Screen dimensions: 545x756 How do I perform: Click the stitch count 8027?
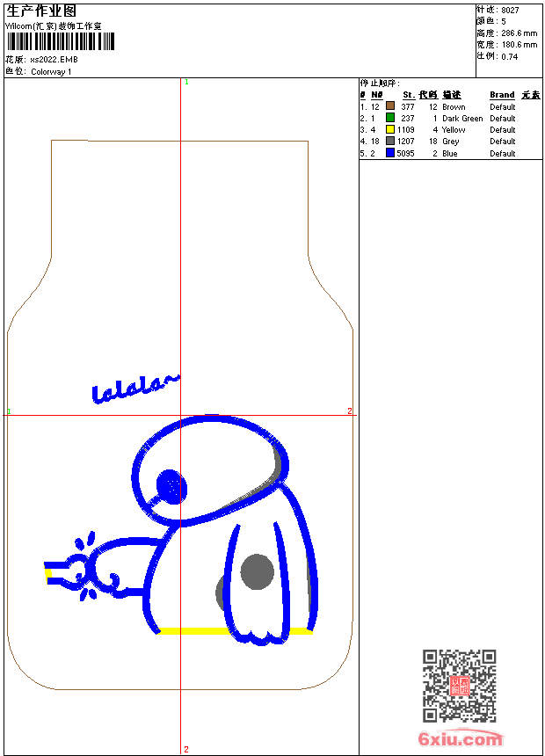[x=510, y=11]
